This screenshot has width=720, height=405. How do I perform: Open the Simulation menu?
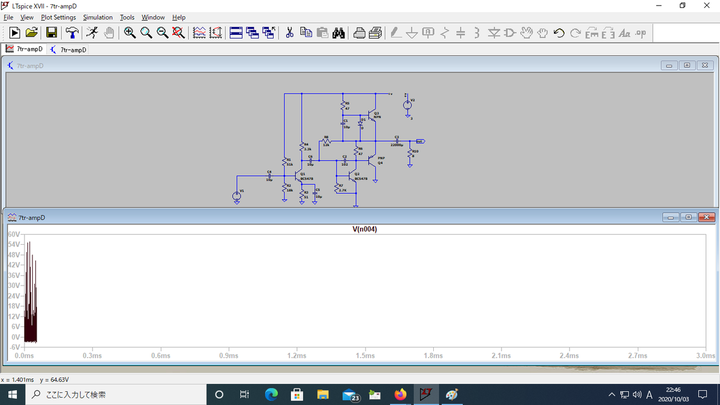[98, 17]
